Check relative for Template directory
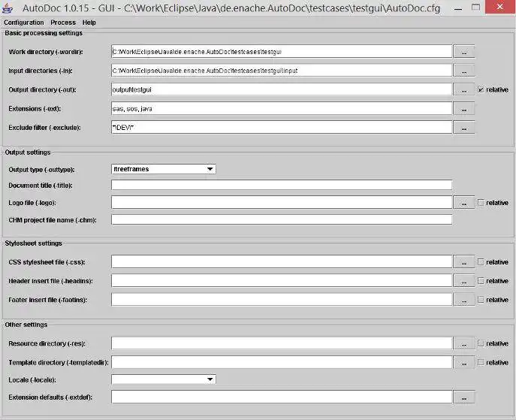The image size is (516, 420). pos(481,362)
